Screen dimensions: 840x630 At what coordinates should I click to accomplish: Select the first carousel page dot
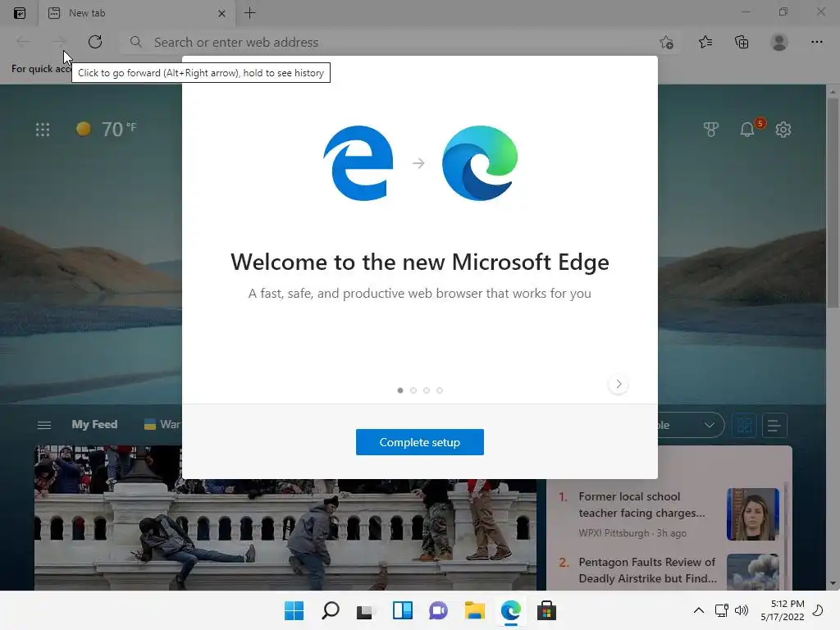(x=400, y=390)
